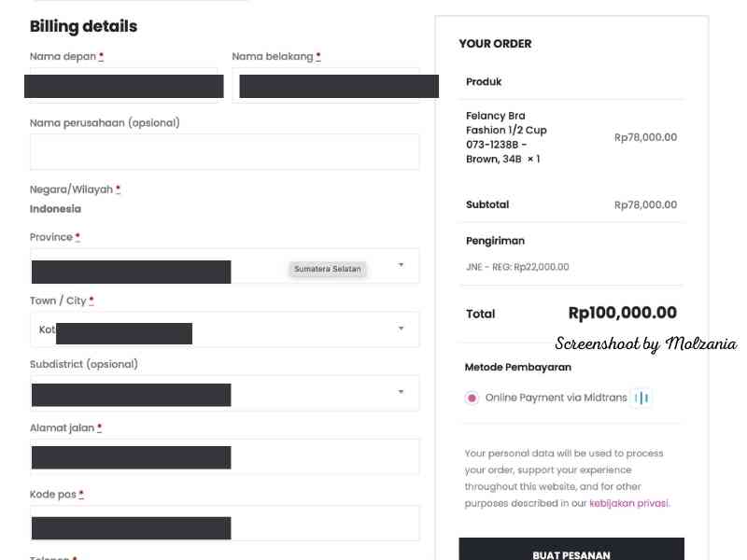The height and width of the screenshot is (560, 747).
Task: Open the kebijakan privasi link
Action: [x=628, y=503]
